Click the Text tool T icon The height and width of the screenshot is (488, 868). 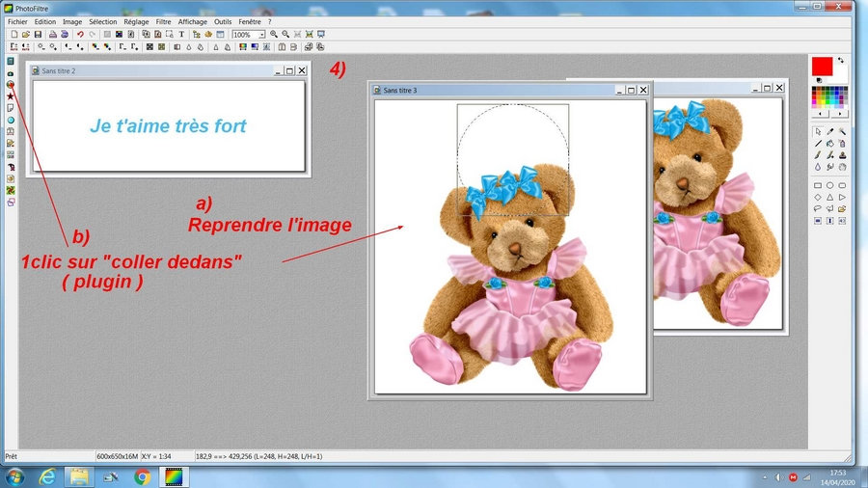pyautogui.click(x=181, y=35)
